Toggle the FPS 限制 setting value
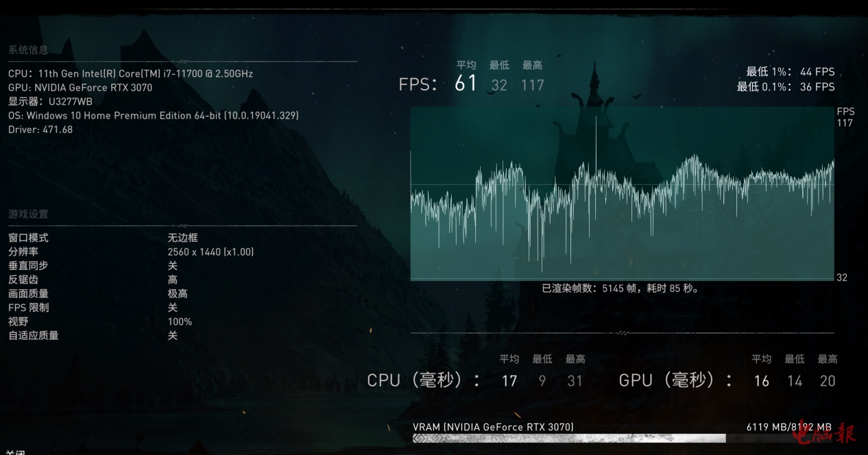This screenshot has height=455, width=868. point(173,308)
